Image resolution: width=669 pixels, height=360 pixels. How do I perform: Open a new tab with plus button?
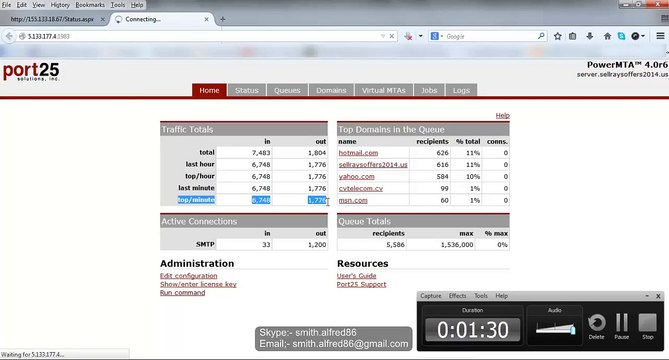[x=223, y=19]
